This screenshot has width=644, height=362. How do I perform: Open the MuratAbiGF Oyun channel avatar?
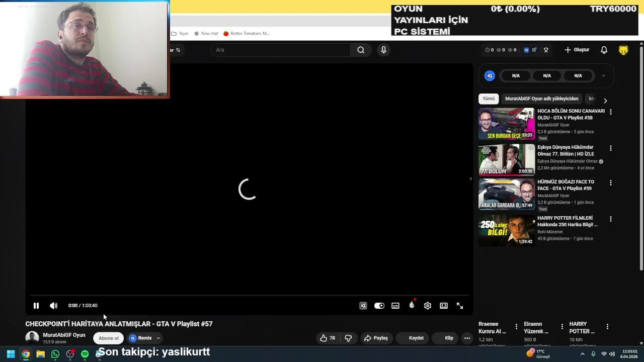(x=32, y=338)
